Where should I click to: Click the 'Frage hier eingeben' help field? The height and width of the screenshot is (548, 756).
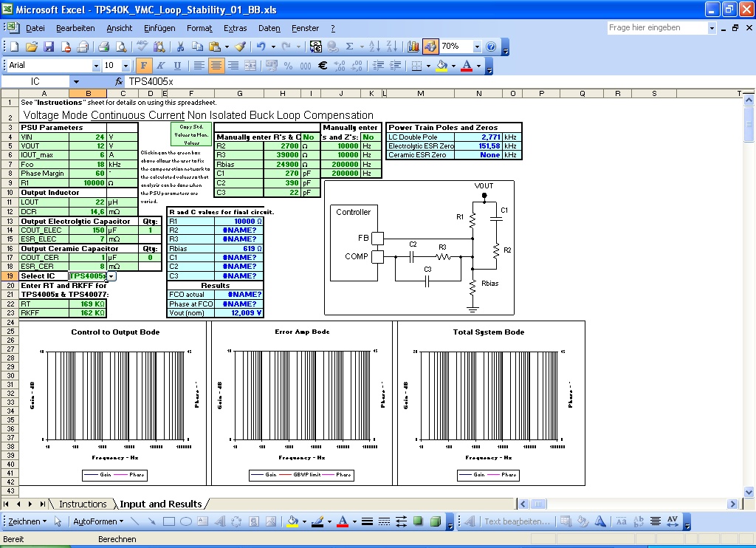[x=657, y=28]
